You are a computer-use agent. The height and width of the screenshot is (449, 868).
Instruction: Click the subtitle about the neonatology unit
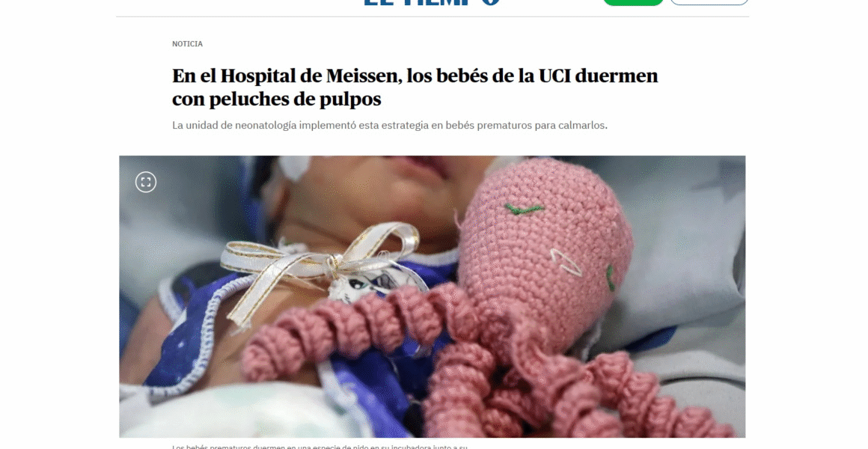390,125
